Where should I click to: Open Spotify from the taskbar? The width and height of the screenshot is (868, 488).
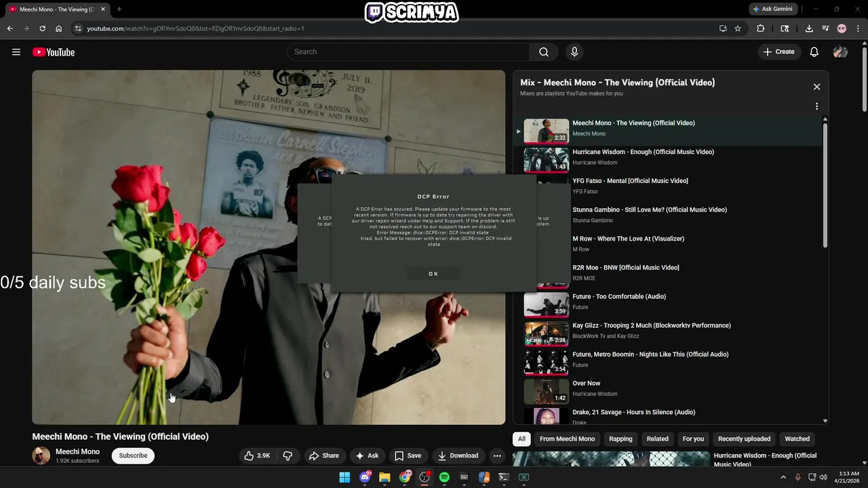444,477
